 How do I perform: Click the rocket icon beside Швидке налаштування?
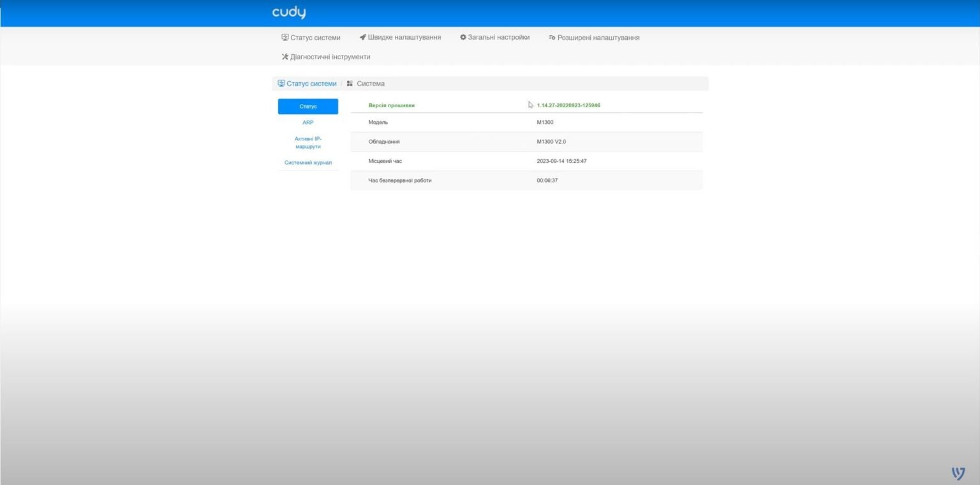pos(362,38)
